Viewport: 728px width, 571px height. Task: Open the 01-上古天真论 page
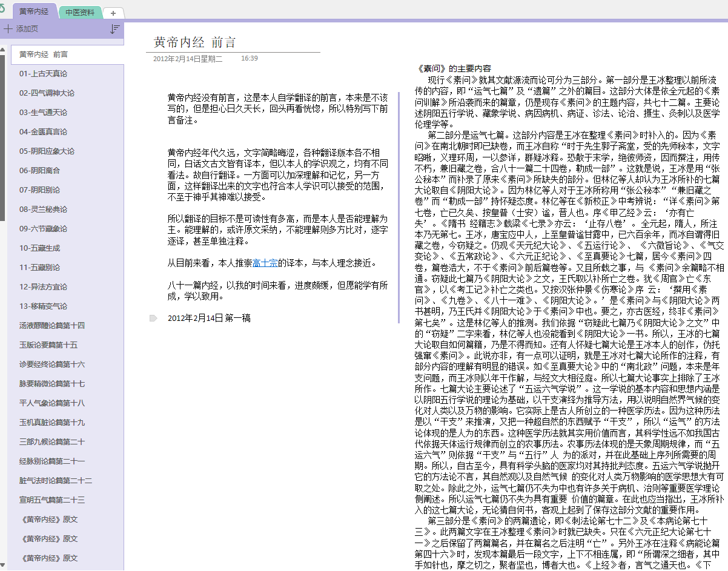[x=43, y=74]
